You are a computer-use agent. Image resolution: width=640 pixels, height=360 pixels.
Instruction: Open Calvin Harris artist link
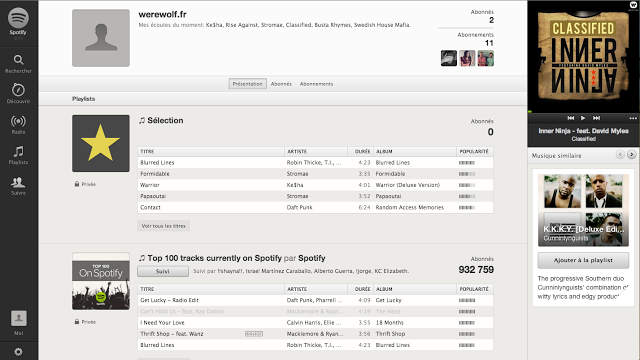click(304, 322)
